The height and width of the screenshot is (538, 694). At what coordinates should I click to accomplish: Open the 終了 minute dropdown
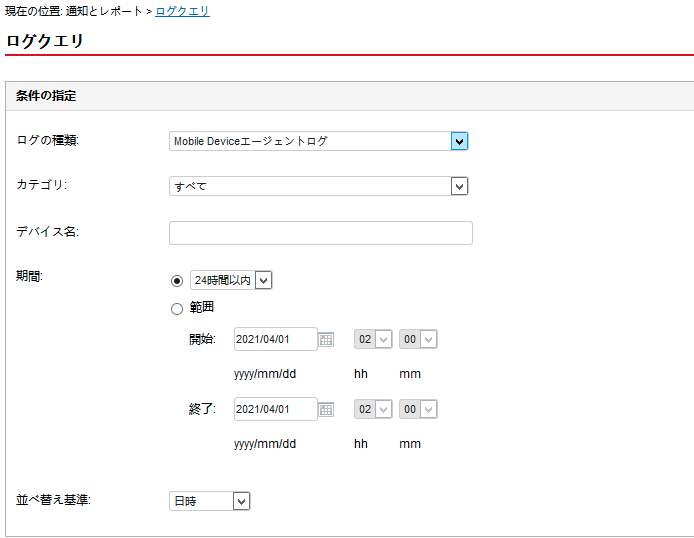[x=418, y=409]
